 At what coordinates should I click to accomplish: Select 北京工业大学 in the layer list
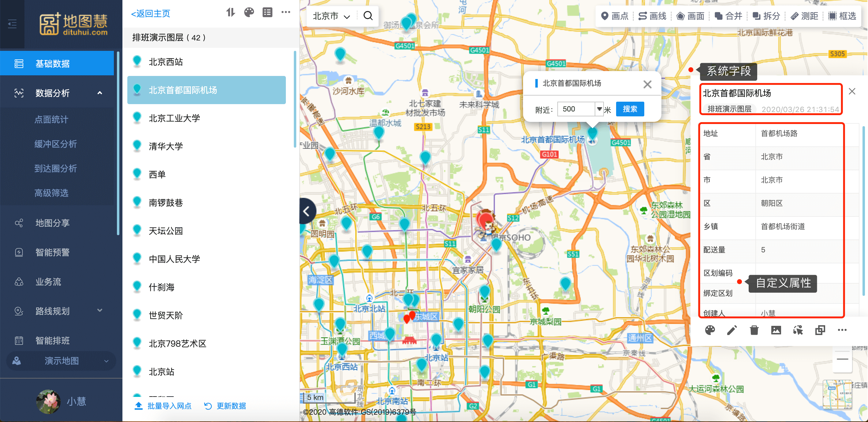207,118
